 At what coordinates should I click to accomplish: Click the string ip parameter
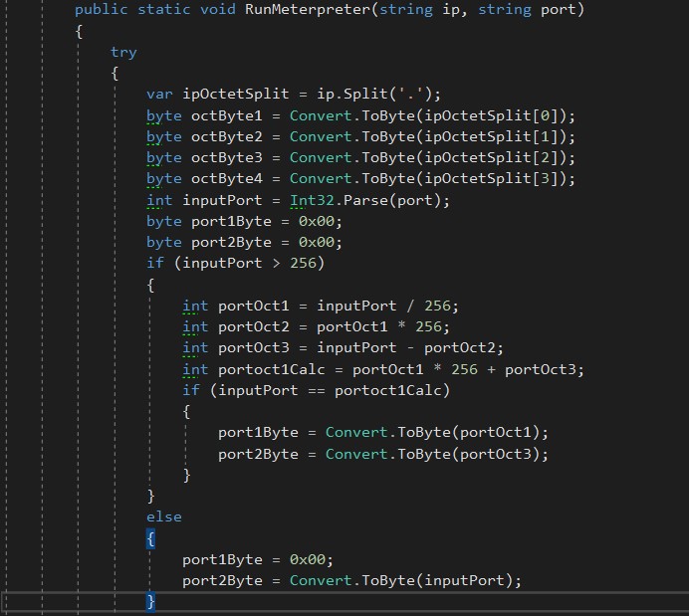click(419, 10)
